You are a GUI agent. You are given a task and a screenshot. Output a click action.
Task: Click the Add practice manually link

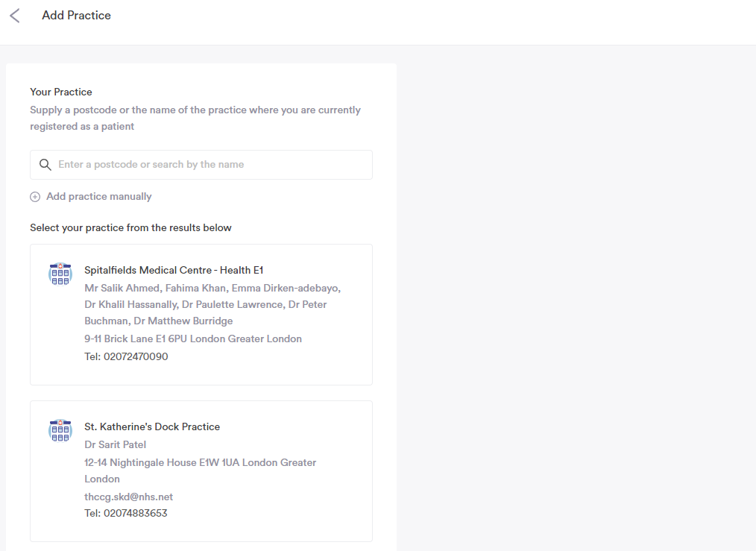click(x=98, y=197)
